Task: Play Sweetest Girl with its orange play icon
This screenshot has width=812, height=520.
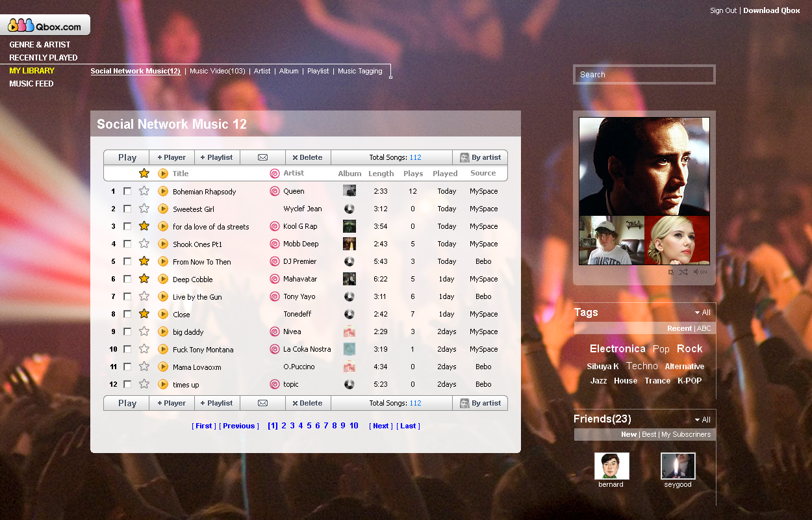Action: point(163,209)
